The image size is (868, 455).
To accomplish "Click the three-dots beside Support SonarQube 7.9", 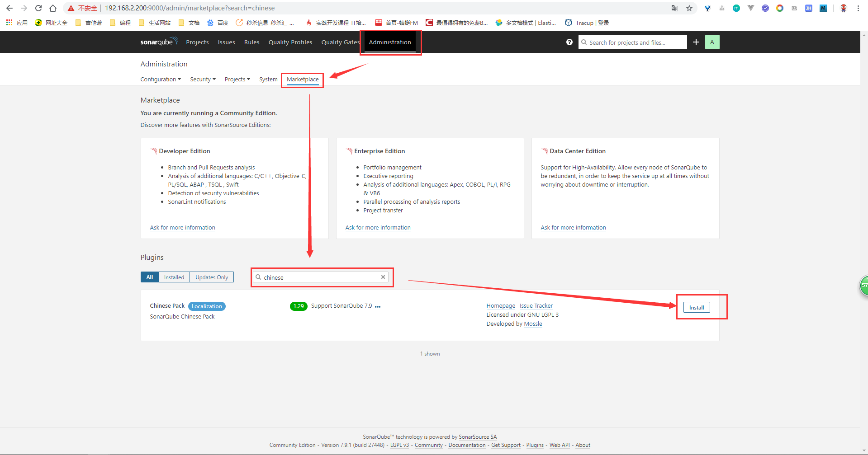I will [x=378, y=306].
